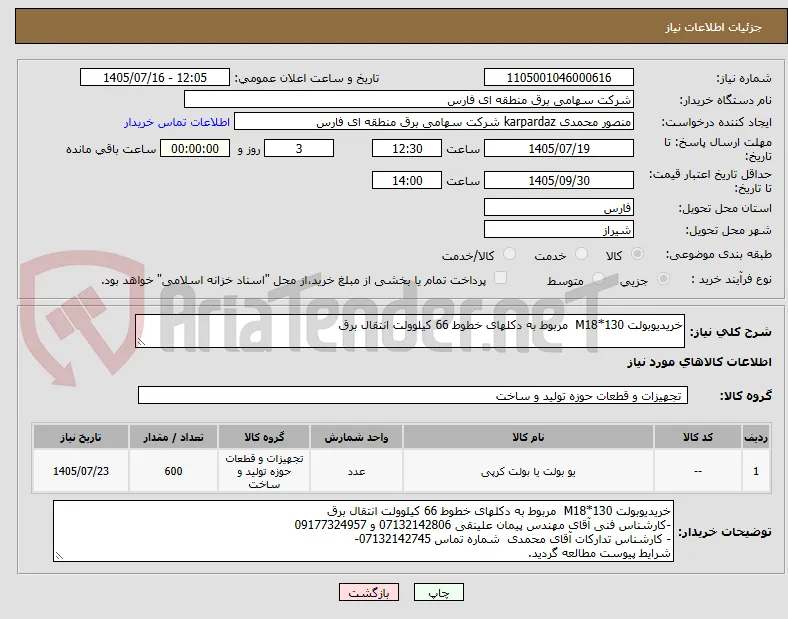The width and height of the screenshot is (788, 619).
Task: Click the item name یو بولت یا بولت کرپی
Action: tap(528, 472)
